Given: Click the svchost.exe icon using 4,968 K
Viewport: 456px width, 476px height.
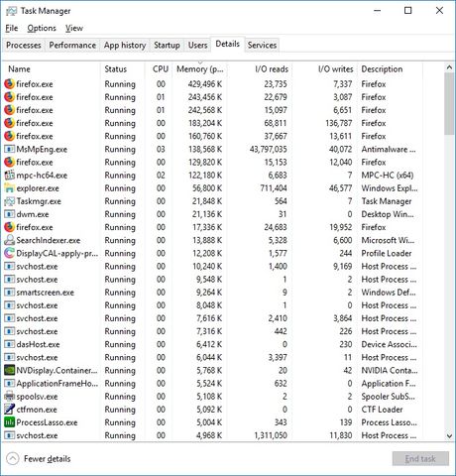Looking at the screenshot, I should pyautogui.click(x=9, y=435).
